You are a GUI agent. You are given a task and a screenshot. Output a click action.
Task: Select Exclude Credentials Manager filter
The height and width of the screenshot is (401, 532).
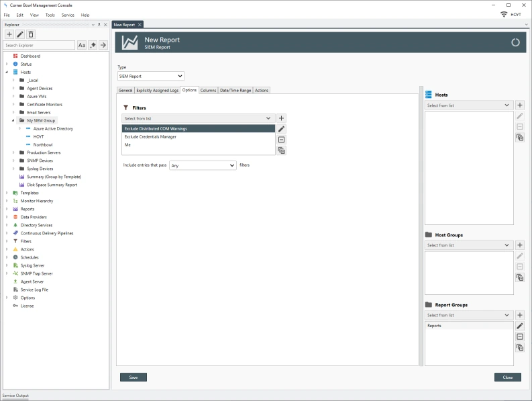(x=198, y=136)
